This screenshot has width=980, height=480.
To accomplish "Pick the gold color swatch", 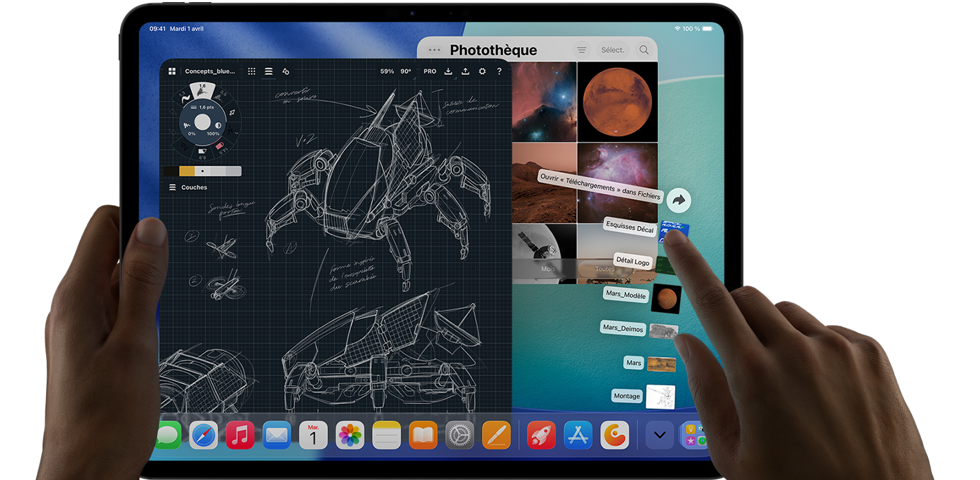I will (187, 171).
